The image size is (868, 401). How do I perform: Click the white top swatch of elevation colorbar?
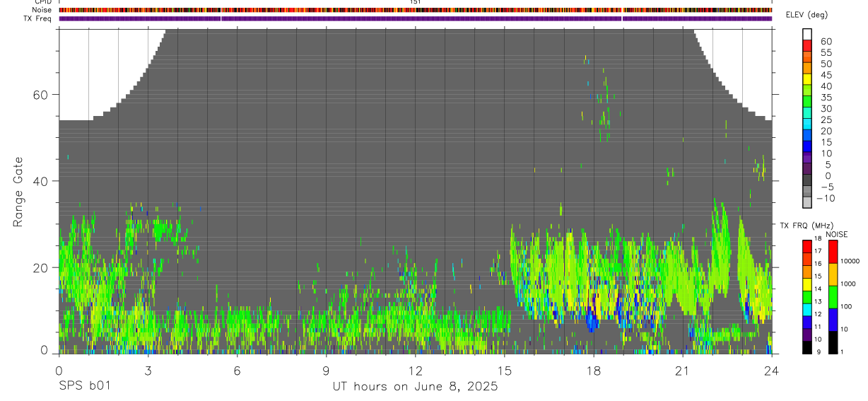pos(807,33)
